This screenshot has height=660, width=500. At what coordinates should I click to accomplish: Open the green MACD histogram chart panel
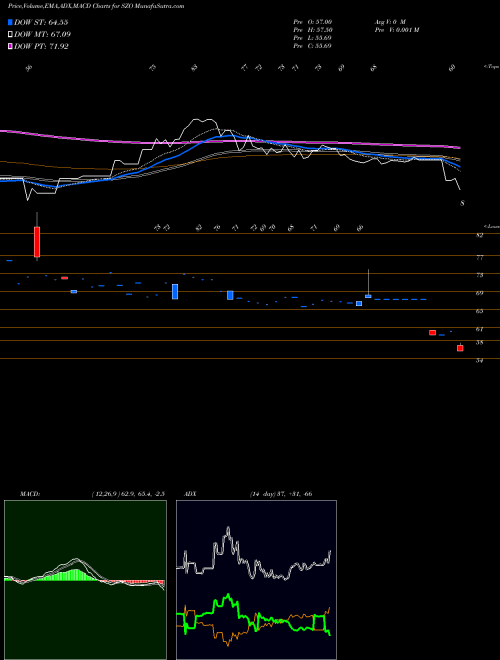coord(85,580)
